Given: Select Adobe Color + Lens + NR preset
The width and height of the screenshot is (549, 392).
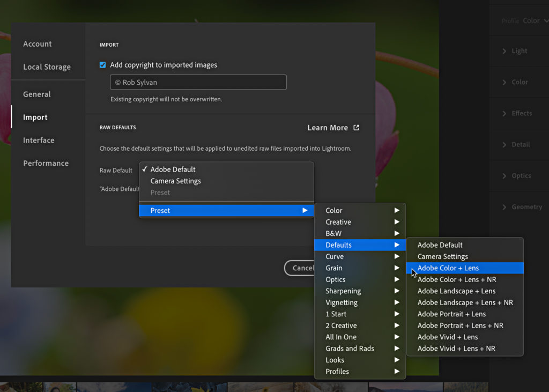Looking at the screenshot, I should [465, 279].
